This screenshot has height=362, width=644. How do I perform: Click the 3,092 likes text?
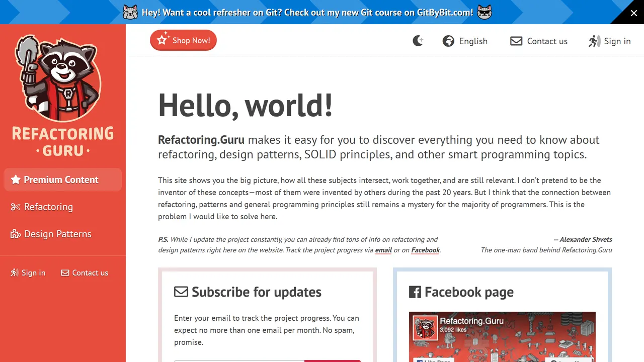click(x=453, y=330)
